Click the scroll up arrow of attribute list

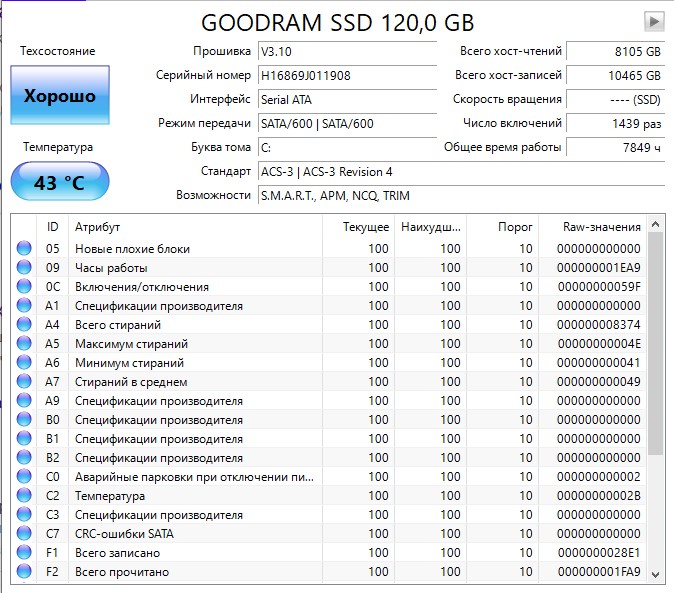tap(655, 224)
